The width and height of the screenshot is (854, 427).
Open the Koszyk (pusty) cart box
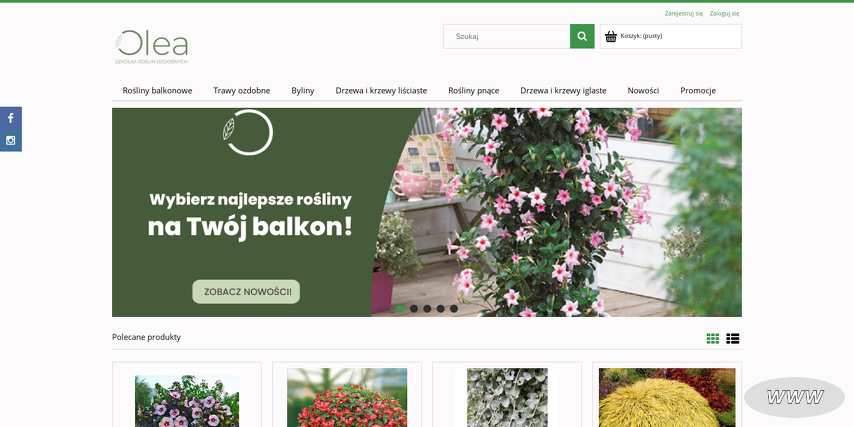click(x=670, y=36)
